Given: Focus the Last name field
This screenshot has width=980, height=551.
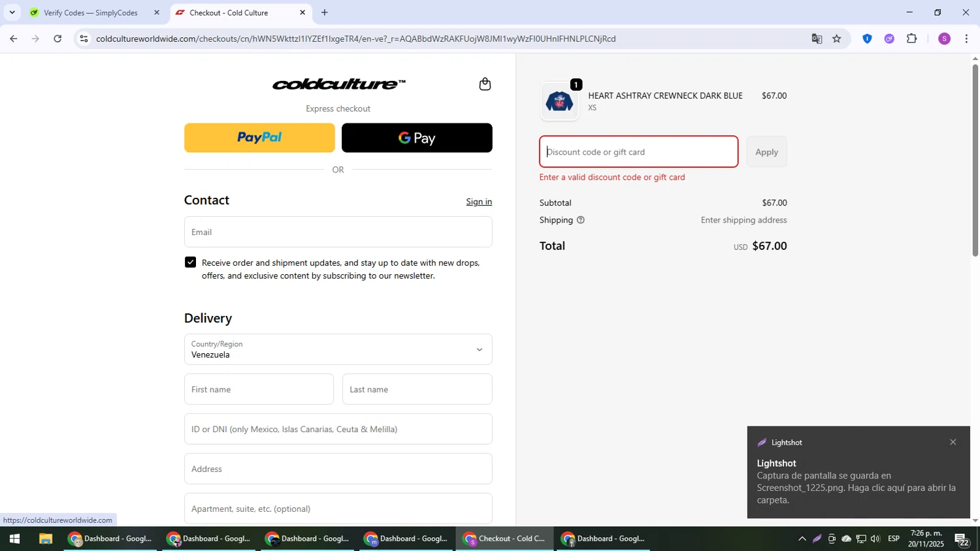Looking at the screenshot, I should [417, 389].
